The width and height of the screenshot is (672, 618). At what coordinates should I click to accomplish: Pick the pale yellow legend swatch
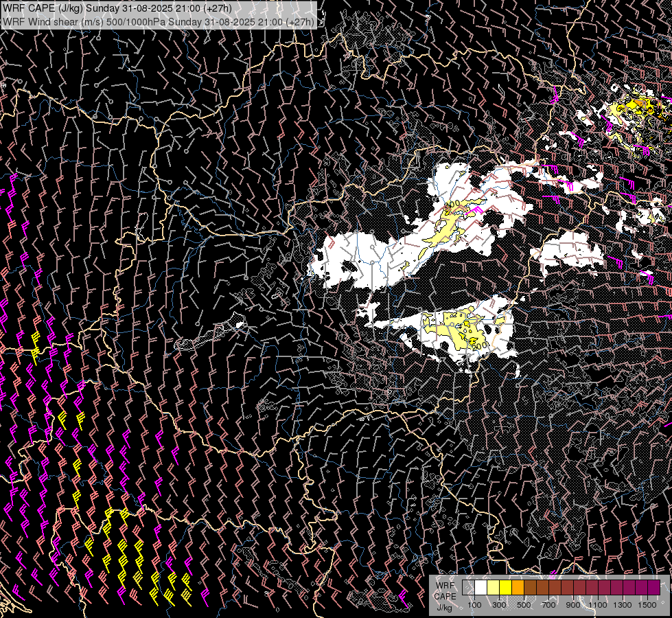point(494,587)
